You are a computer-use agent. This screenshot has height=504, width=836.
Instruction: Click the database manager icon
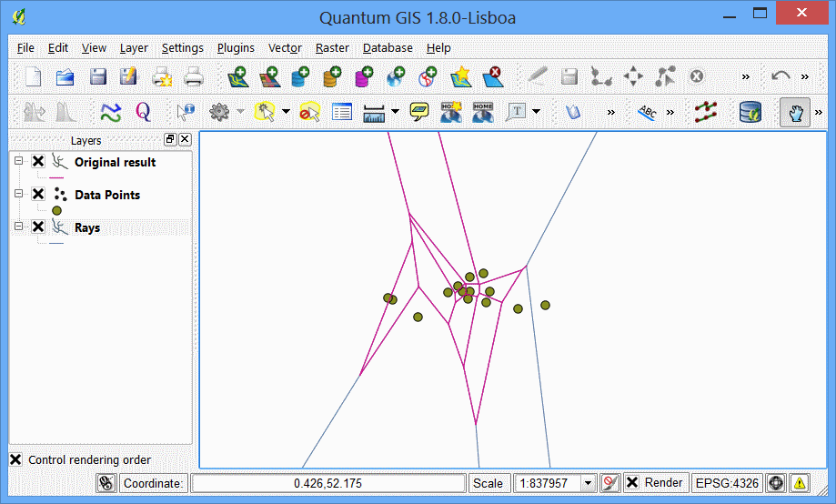tap(750, 112)
